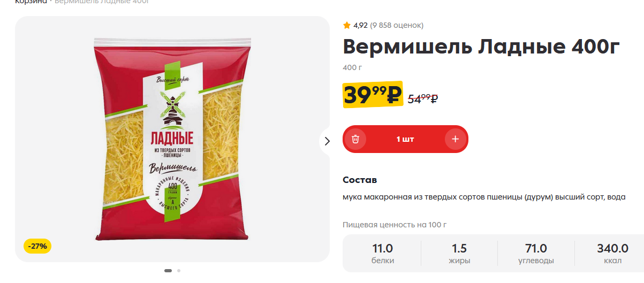Screen dimensions: 644x283
Task: Open the Корзина breadcrumb link
Action: [30, 2]
